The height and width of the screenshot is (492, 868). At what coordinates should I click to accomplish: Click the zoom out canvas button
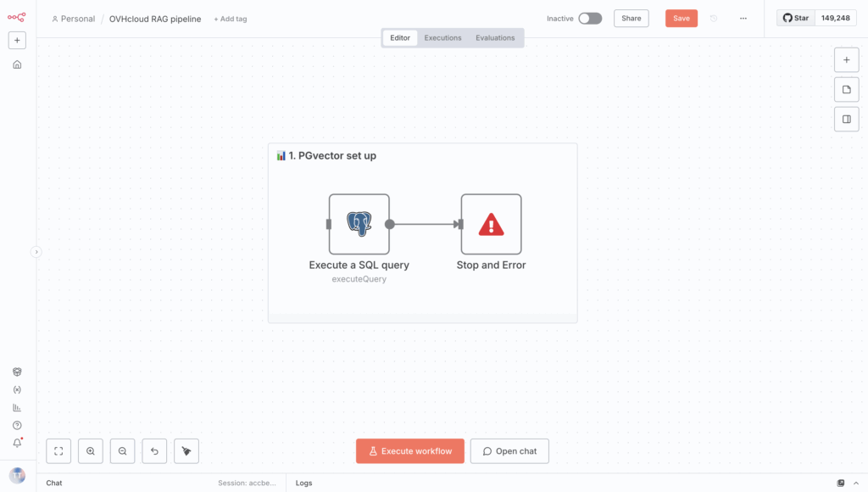(123, 451)
